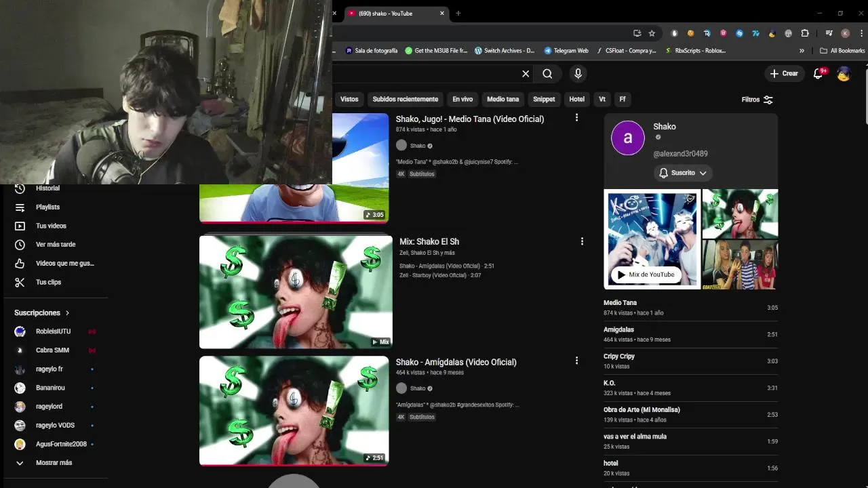
Task: Click the Crear button
Action: click(785, 74)
